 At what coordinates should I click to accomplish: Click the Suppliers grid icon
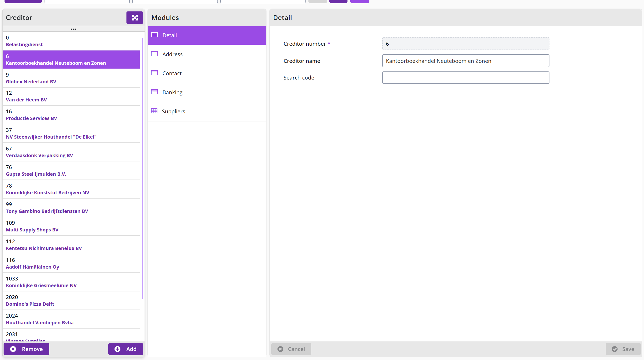(x=154, y=111)
